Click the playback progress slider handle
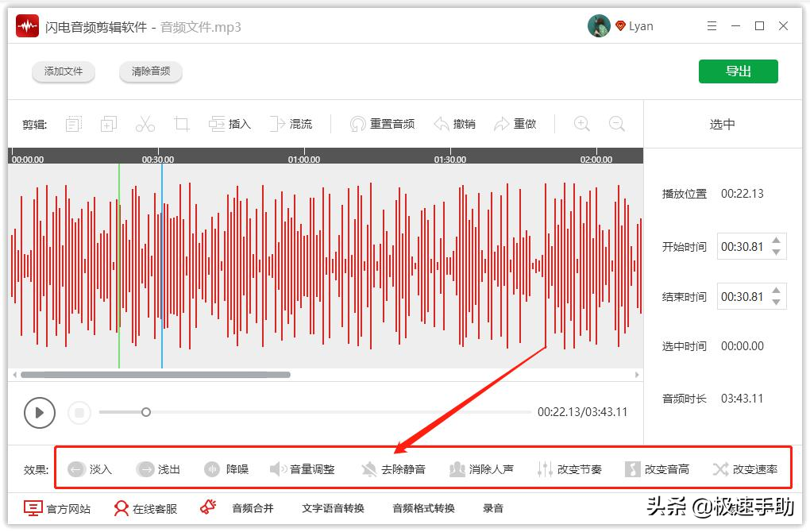810x532 pixels. [x=145, y=413]
